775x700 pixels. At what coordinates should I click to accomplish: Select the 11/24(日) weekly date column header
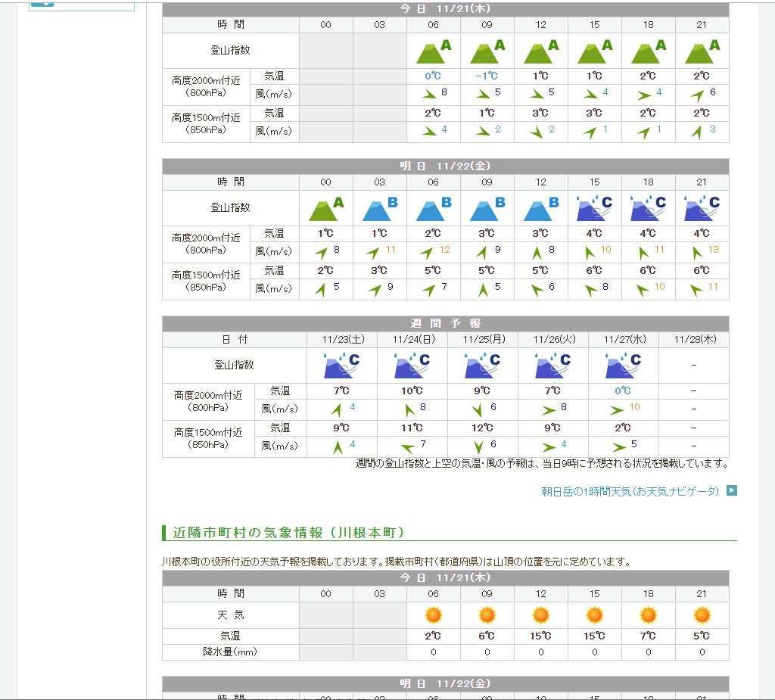[412, 340]
